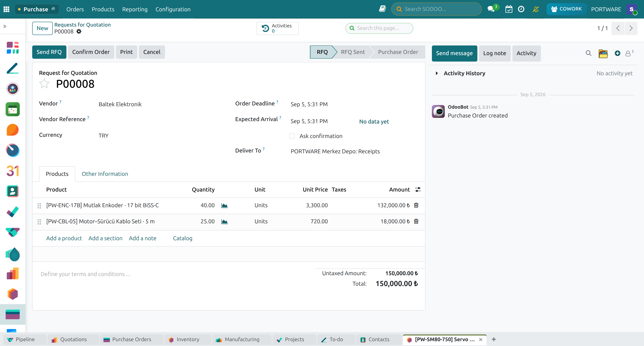
Task: Click the P00008 gear actions icon
Action: point(79,31)
